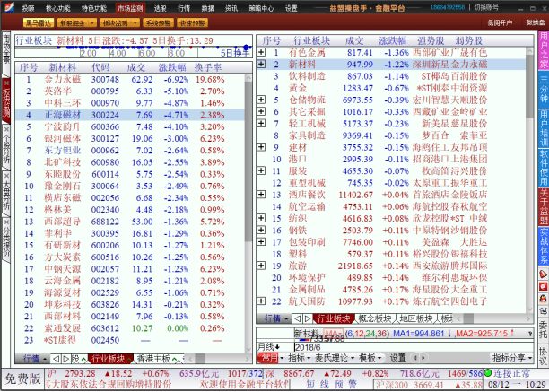Close the 分类报价 side tab with its X
549x392 pixels.
coord(6,222)
